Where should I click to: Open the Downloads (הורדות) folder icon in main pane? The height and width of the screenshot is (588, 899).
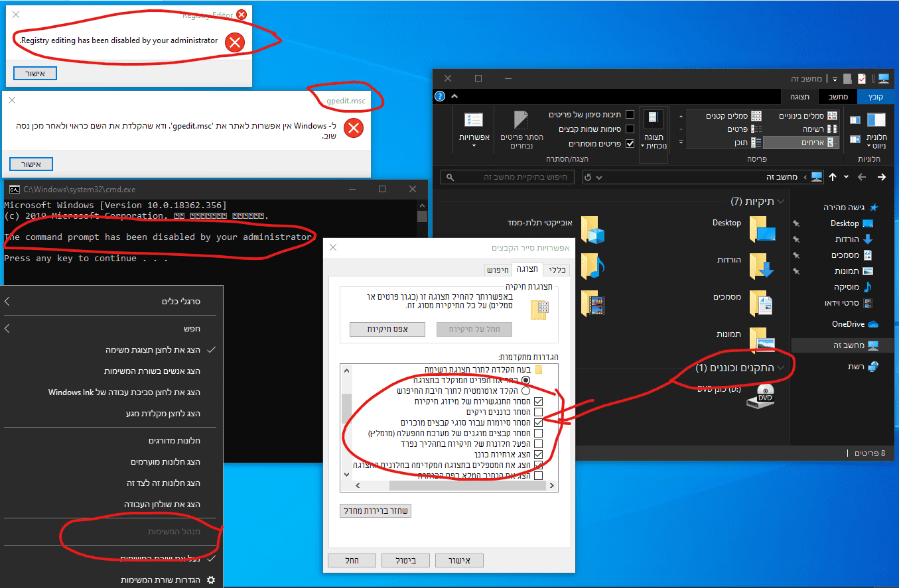click(x=762, y=266)
